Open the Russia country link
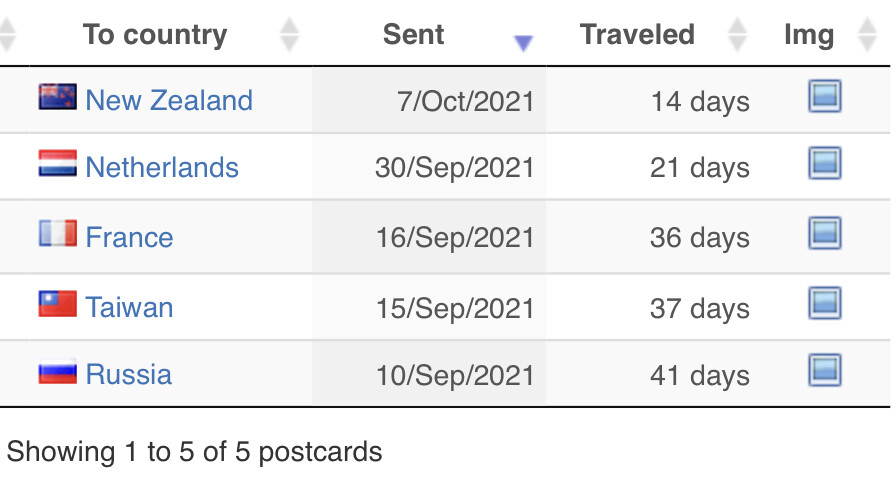896x478 pixels. pyautogui.click(x=129, y=374)
